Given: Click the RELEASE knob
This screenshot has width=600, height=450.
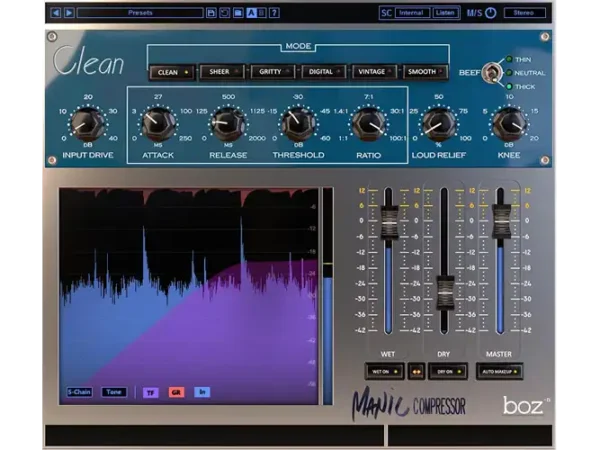Looking at the screenshot, I should click(228, 124).
